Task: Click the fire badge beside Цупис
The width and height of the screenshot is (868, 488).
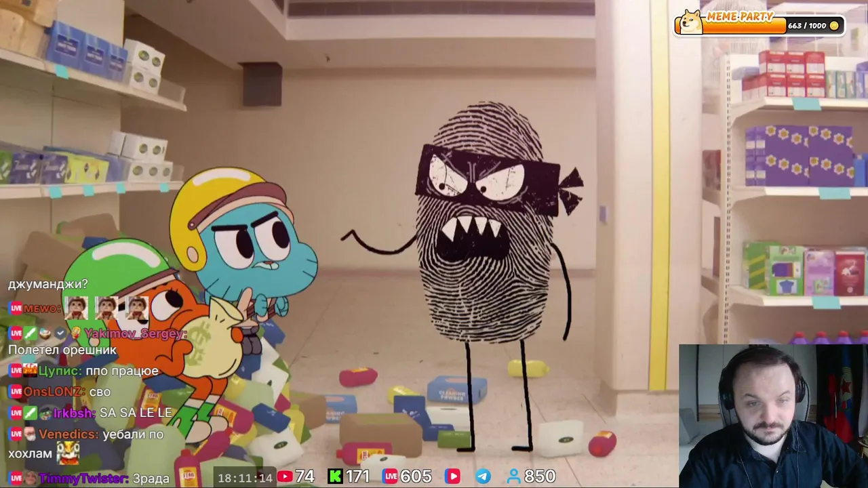Action: 31,371
